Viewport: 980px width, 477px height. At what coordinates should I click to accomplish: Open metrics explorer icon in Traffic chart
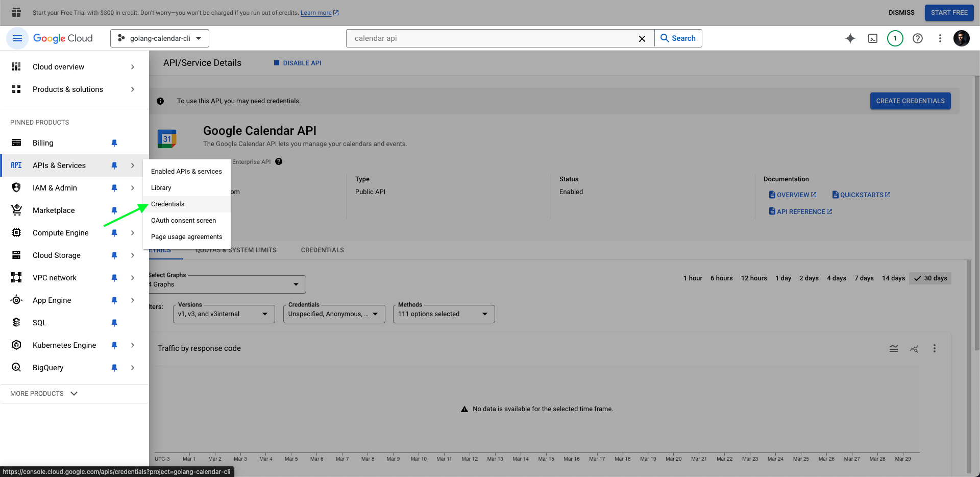point(914,349)
